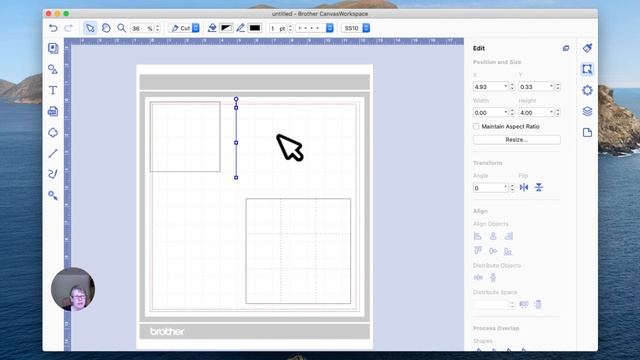Click the line pen icon

[241, 28]
